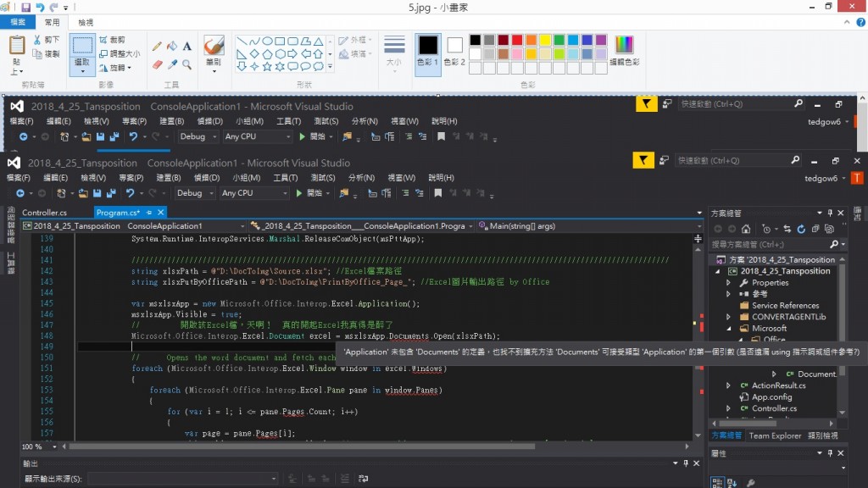Open the Any CPU platform dropdown in front Visual Studio

254,193
